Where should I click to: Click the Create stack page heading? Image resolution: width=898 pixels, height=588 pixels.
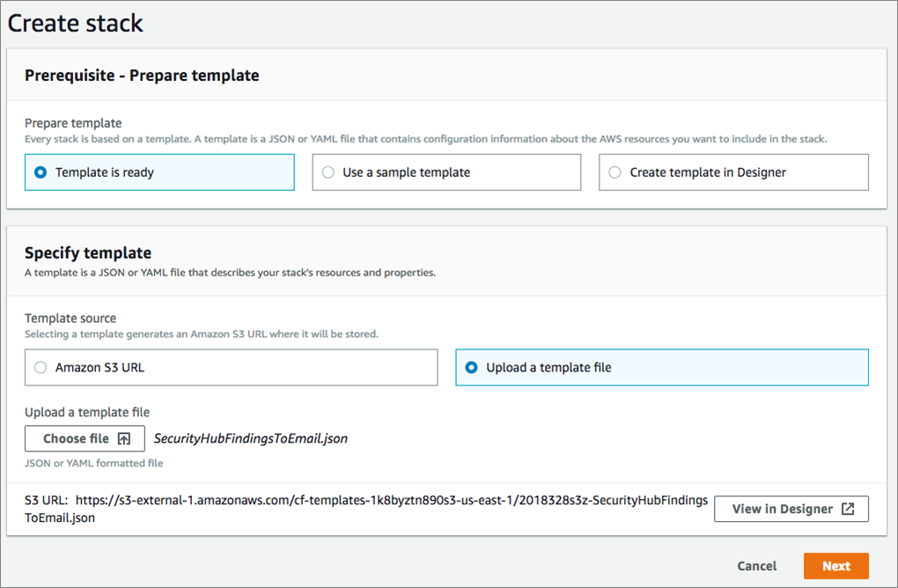(x=75, y=24)
